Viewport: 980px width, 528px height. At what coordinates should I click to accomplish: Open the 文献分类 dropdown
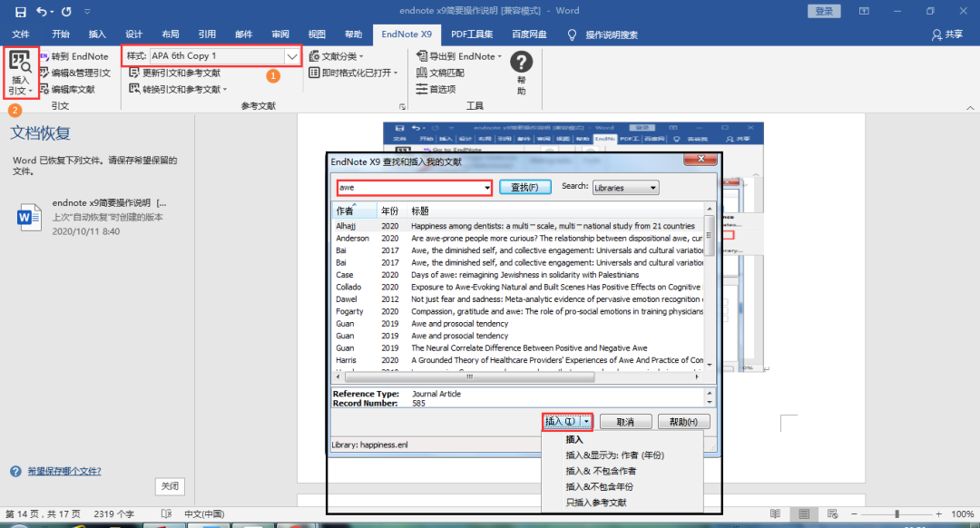pos(337,56)
